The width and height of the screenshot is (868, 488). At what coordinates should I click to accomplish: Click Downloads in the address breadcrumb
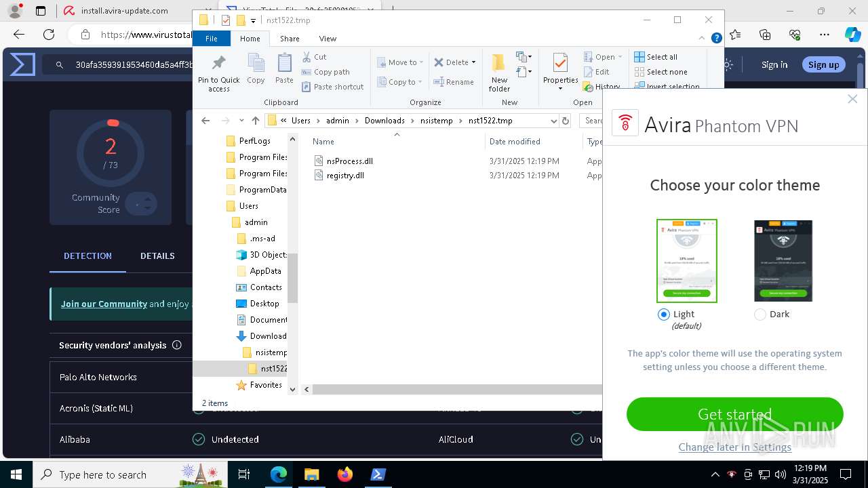pyautogui.click(x=384, y=121)
